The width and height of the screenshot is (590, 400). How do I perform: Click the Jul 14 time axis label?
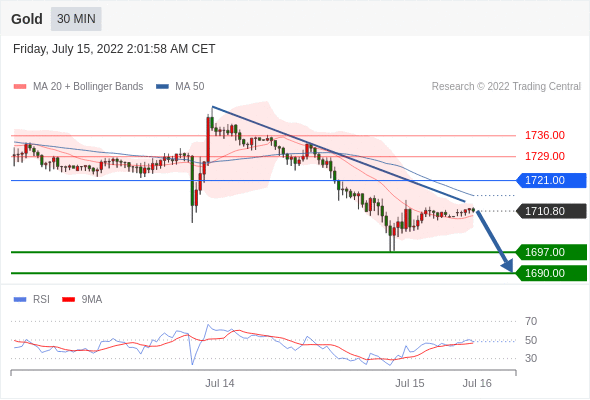pyautogui.click(x=220, y=383)
